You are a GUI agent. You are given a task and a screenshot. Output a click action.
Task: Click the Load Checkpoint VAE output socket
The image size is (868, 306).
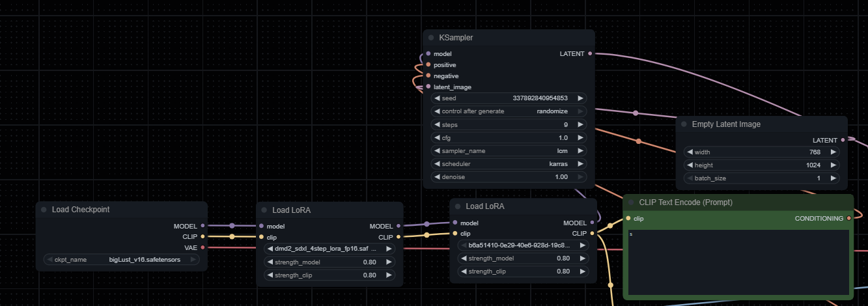click(203, 247)
